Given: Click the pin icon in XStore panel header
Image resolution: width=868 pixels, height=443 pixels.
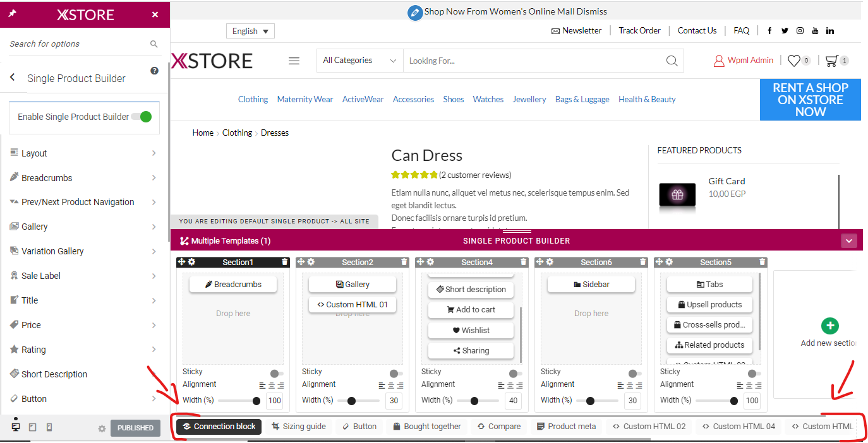Looking at the screenshot, I should 12,14.
